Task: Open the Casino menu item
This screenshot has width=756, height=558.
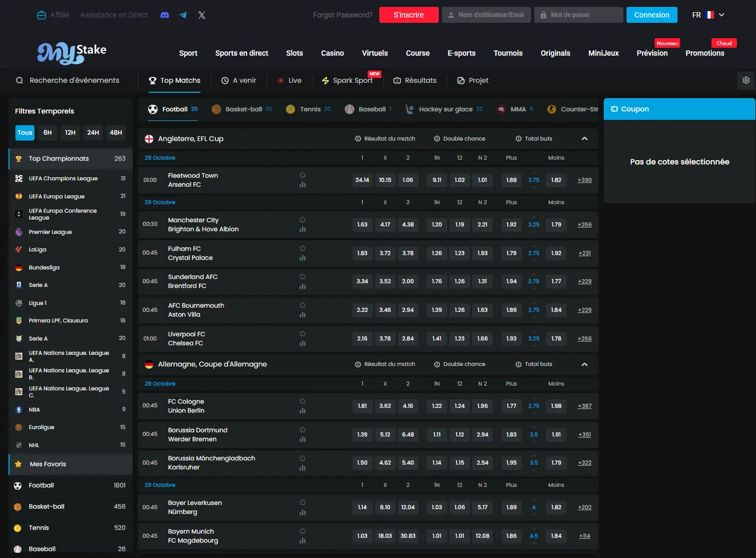Action: coord(333,53)
